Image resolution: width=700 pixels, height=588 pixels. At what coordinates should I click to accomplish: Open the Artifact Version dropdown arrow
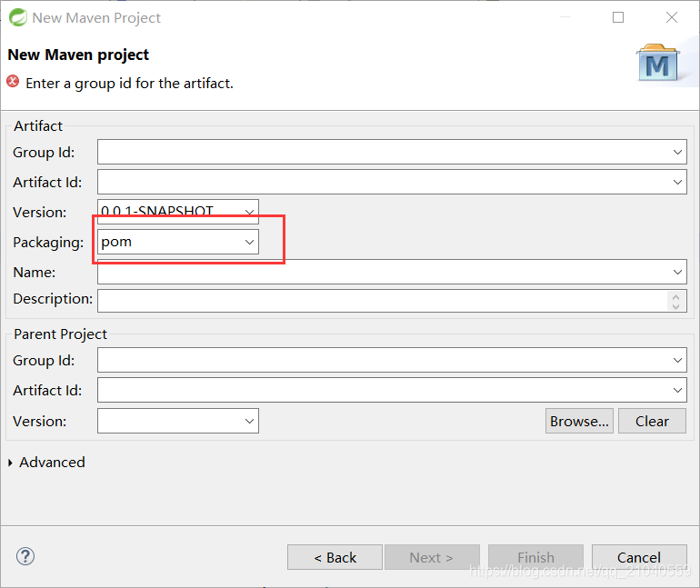[249, 212]
